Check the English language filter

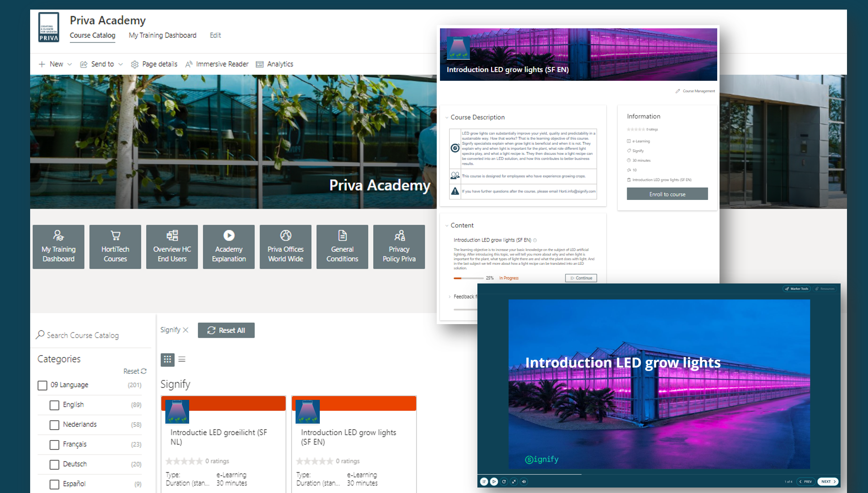click(54, 405)
